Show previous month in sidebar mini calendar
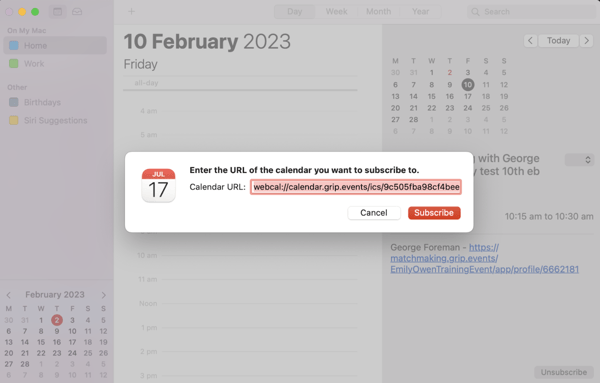600x383 pixels. 9,295
